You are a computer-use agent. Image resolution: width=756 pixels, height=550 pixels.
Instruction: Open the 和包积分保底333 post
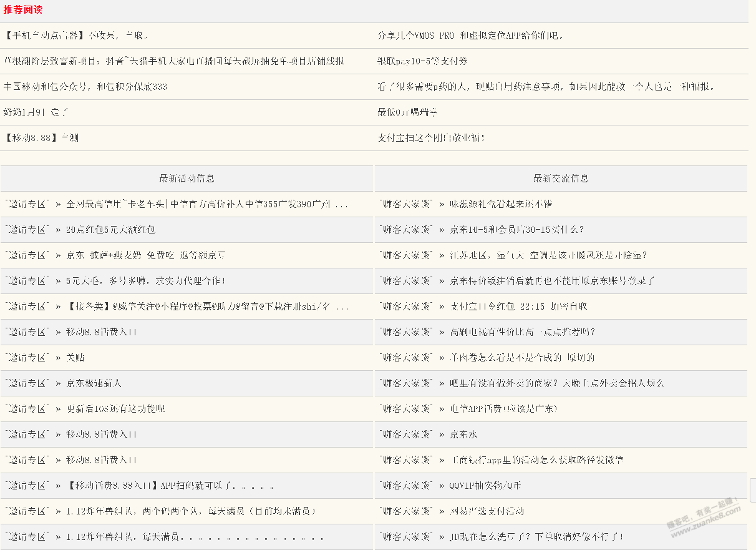(x=85, y=87)
